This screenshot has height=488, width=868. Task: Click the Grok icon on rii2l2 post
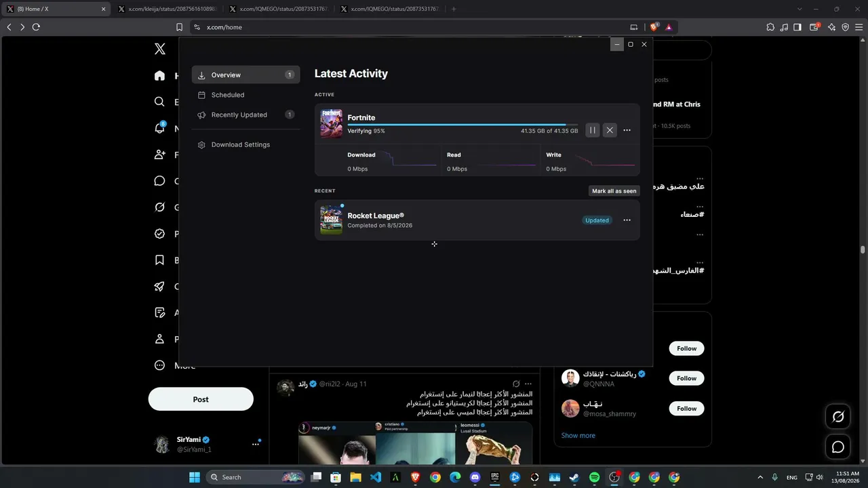point(516,384)
